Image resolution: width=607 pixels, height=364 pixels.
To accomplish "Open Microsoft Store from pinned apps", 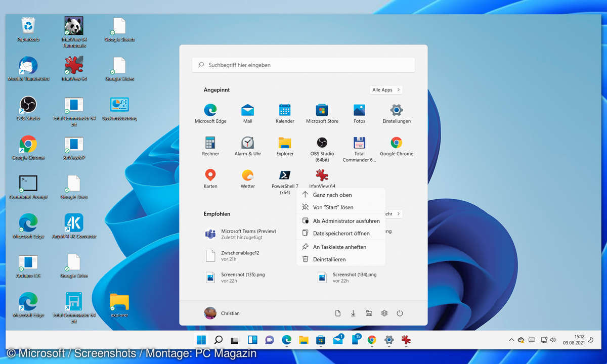I will (322, 114).
